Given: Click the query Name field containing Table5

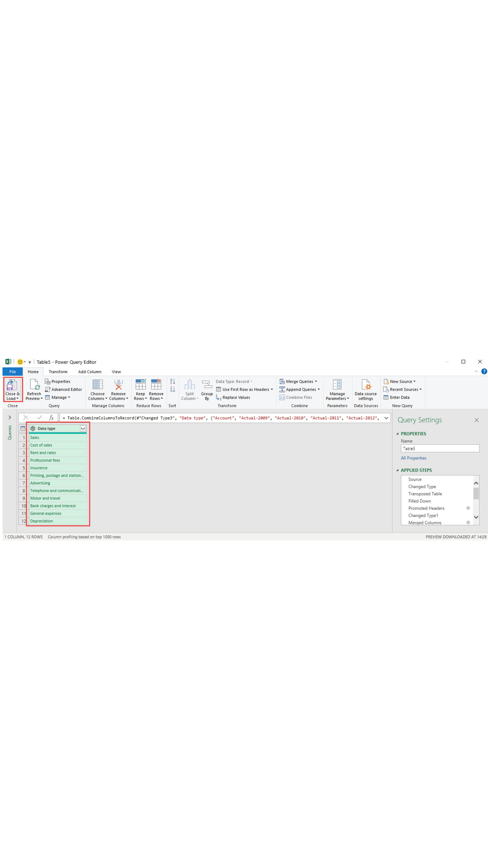Looking at the screenshot, I should [x=440, y=448].
